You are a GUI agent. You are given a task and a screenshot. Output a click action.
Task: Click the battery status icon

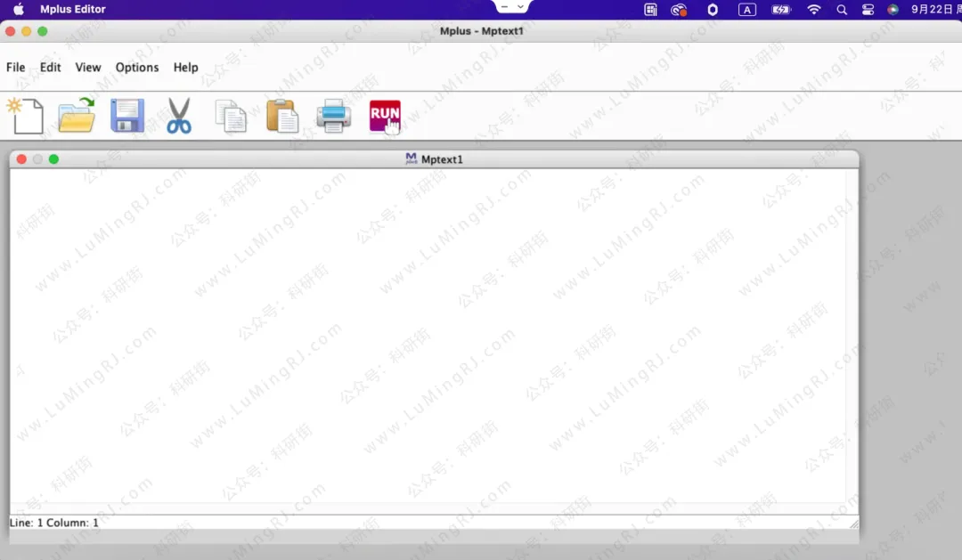click(781, 9)
